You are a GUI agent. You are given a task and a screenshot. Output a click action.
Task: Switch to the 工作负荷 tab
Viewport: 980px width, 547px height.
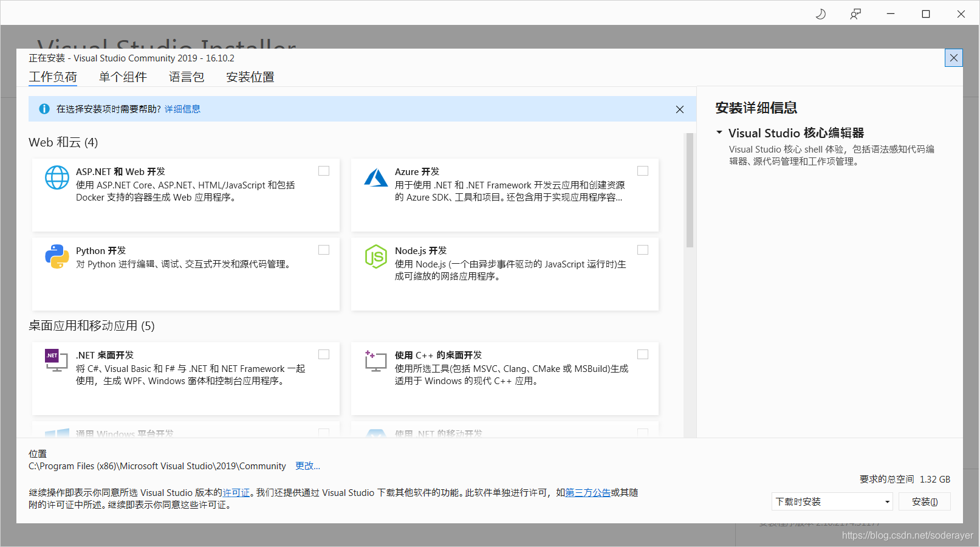(53, 77)
